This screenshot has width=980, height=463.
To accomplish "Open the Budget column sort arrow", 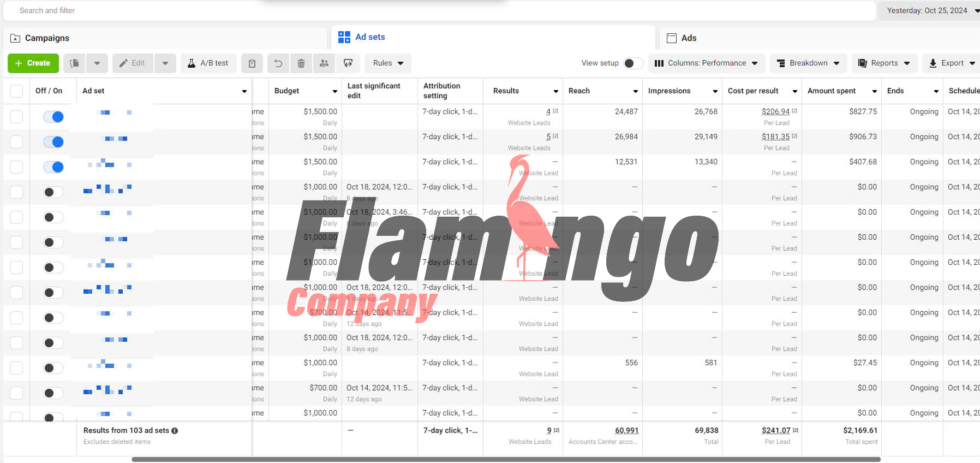I will coord(335,91).
